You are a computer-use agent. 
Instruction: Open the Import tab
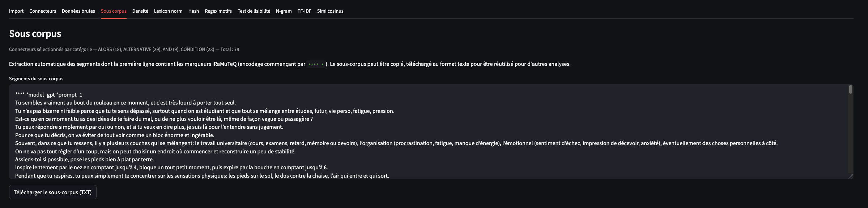pos(16,11)
